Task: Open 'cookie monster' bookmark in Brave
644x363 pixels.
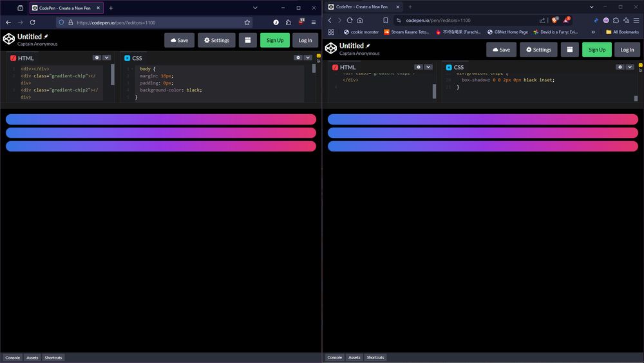Action: tap(361, 32)
